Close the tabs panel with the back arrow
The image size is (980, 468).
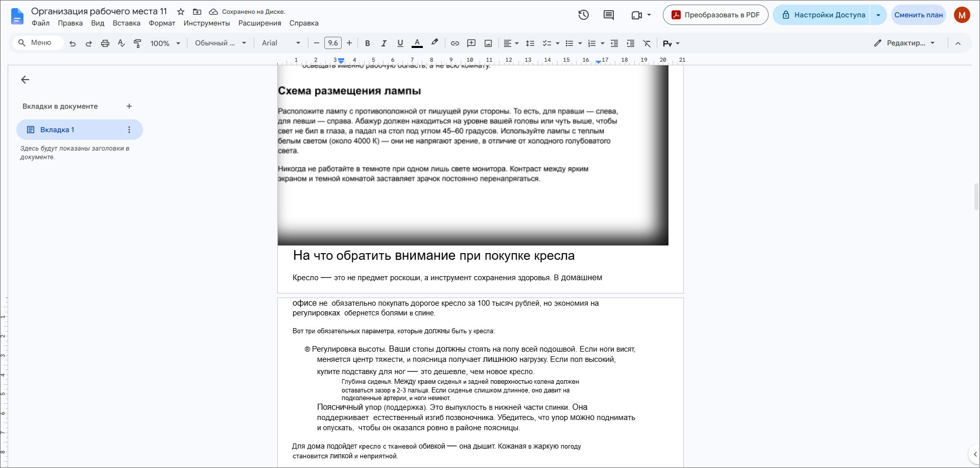click(25, 80)
